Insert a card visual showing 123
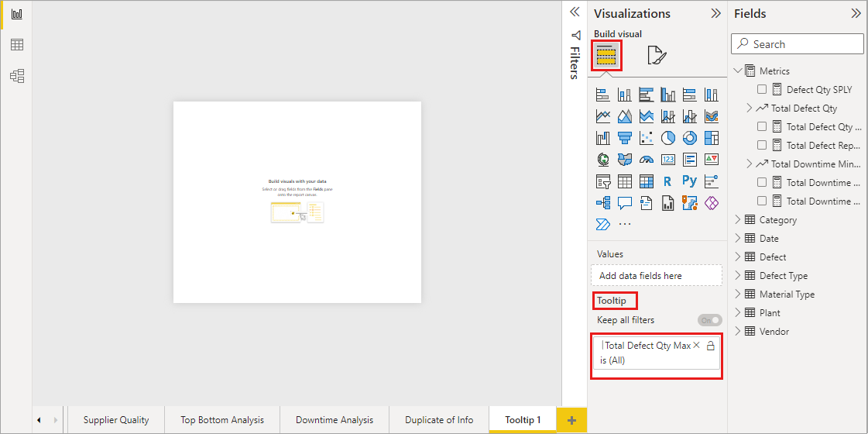This screenshot has height=434, width=868. (668, 160)
